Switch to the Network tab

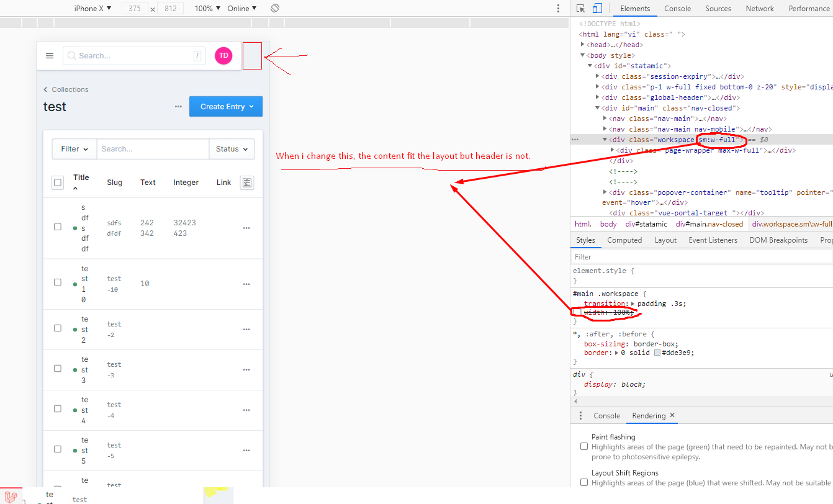click(x=760, y=9)
